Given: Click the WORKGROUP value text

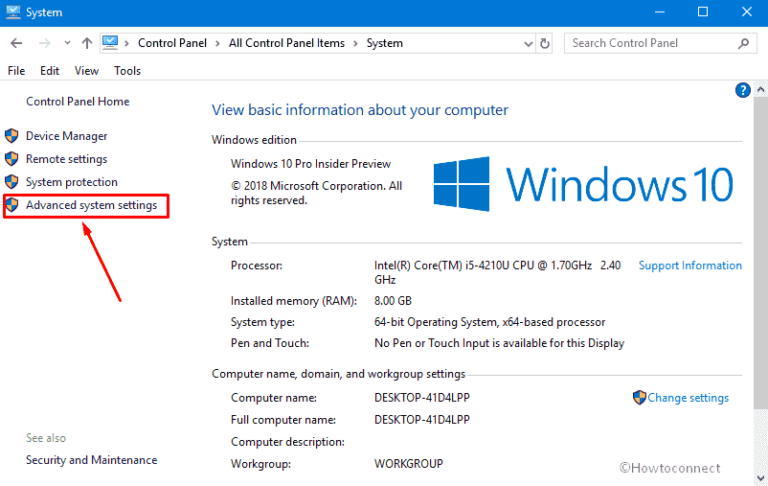Looking at the screenshot, I should pyautogui.click(x=408, y=463).
